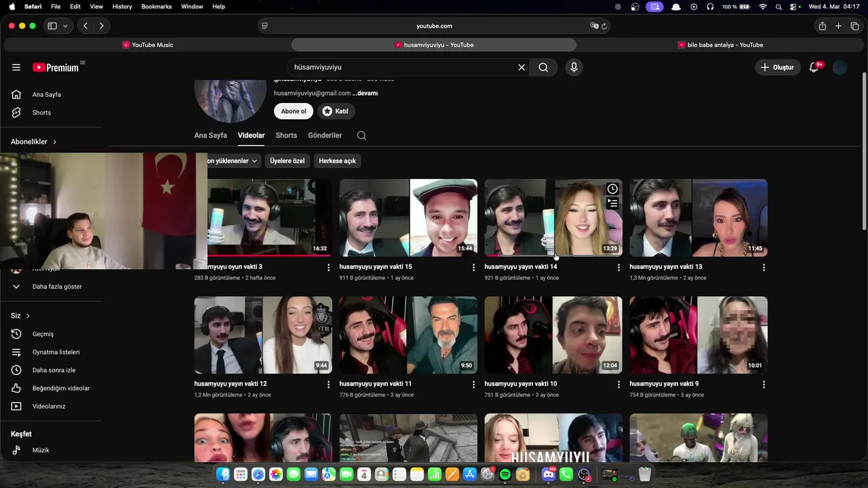Click the YouTube Premium logo

point(56,67)
